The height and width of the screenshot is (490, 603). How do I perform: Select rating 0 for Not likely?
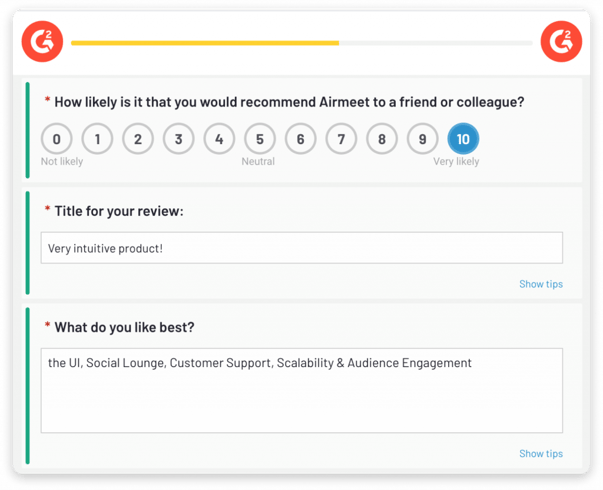click(x=57, y=139)
